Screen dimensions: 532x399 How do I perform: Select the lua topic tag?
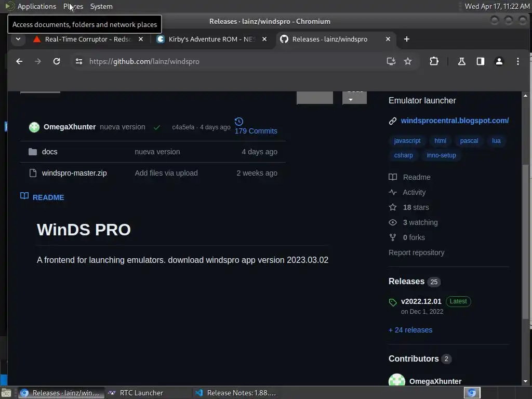(x=496, y=141)
